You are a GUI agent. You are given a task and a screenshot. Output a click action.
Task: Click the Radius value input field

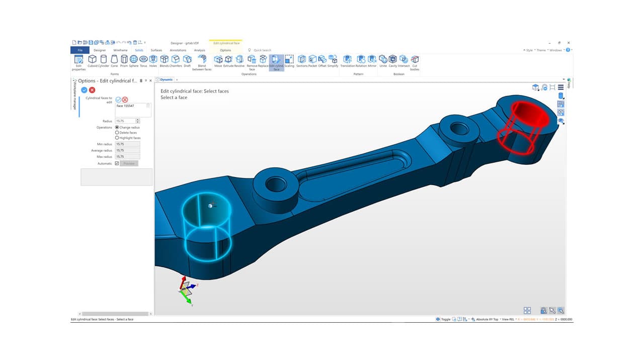[126, 121]
